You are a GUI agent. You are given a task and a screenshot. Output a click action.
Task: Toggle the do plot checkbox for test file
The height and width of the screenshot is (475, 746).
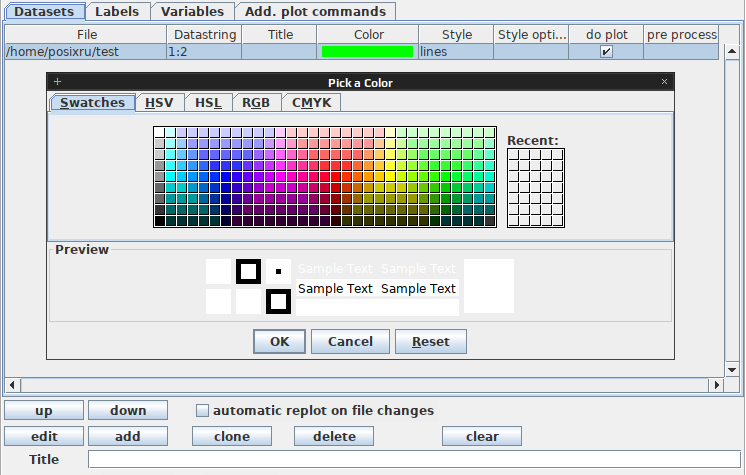point(606,51)
